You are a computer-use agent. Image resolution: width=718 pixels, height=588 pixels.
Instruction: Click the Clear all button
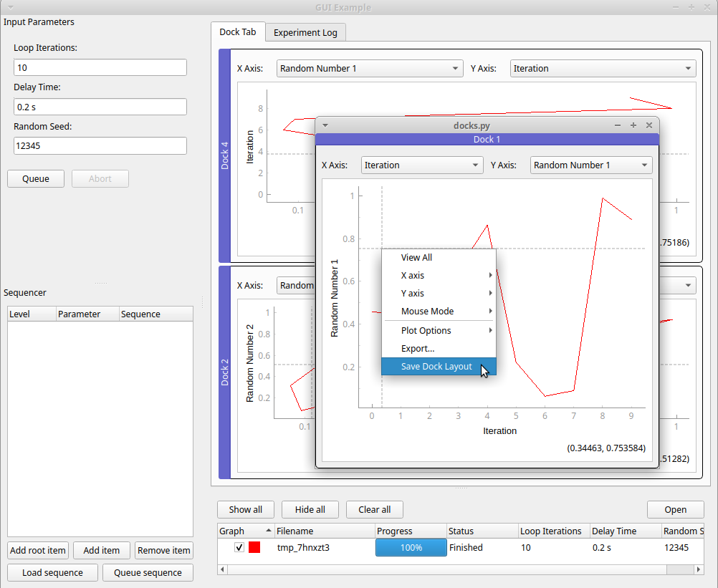375,510
